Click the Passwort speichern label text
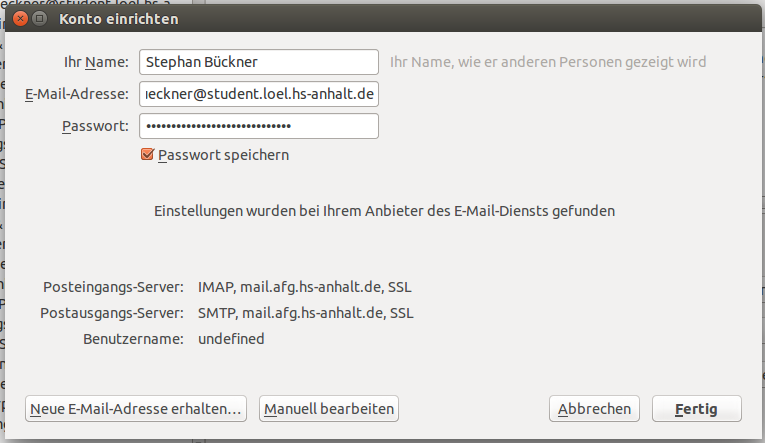765x443 pixels. (223, 155)
